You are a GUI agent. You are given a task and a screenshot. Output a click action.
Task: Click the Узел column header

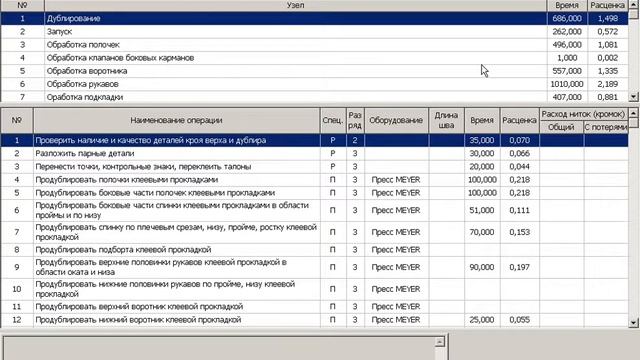pos(296,5)
